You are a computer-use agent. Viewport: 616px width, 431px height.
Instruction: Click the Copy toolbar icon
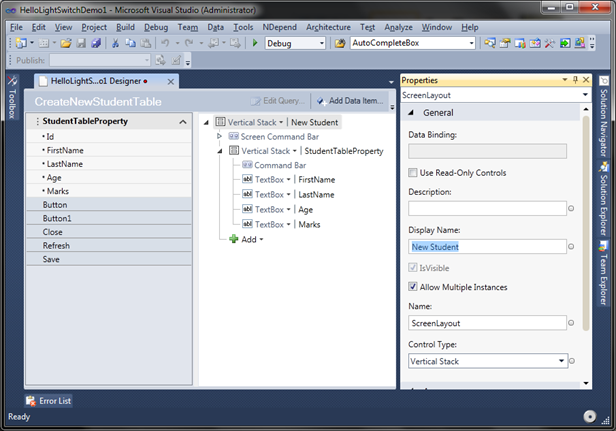(x=130, y=43)
